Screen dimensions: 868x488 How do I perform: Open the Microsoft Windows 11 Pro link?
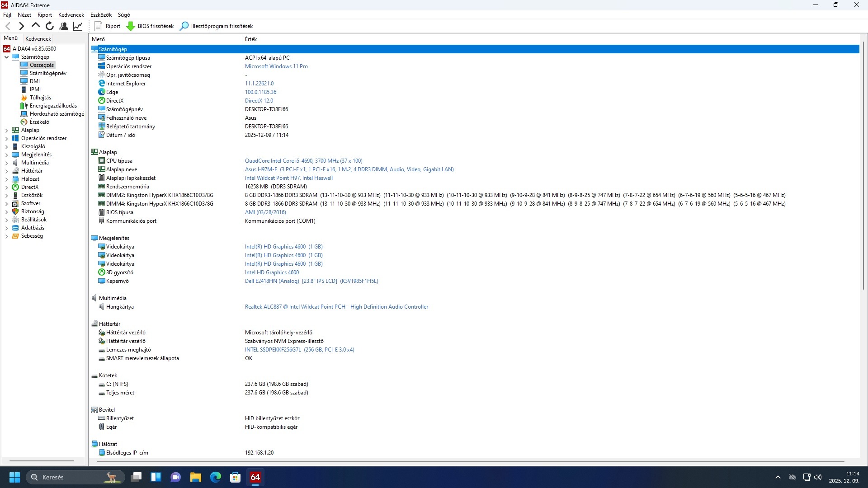pos(276,66)
